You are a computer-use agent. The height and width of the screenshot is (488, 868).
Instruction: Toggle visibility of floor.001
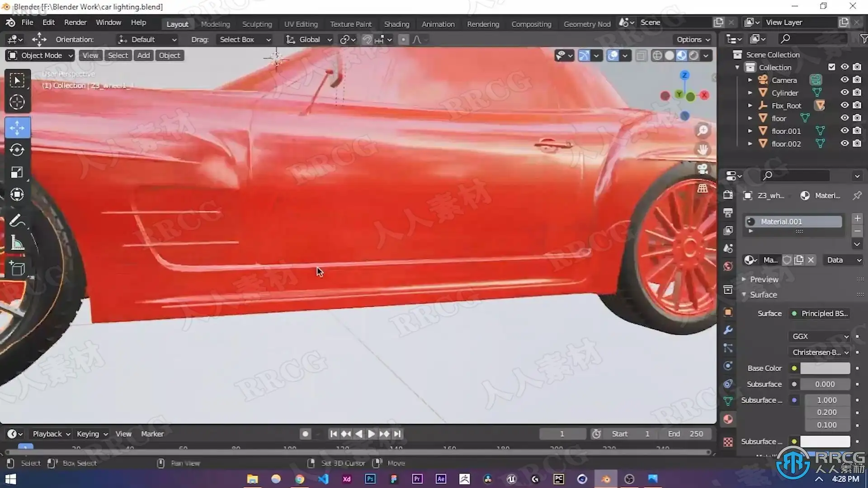pyautogui.click(x=844, y=131)
